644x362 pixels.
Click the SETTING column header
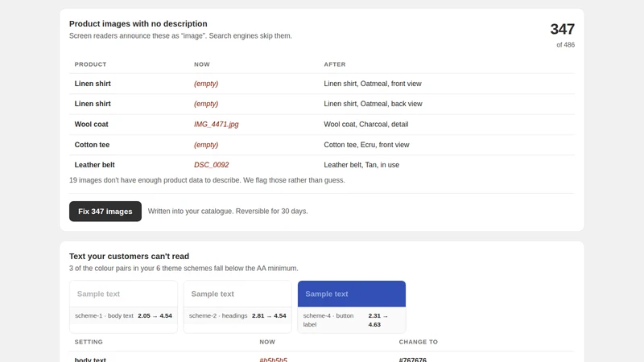(89, 342)
